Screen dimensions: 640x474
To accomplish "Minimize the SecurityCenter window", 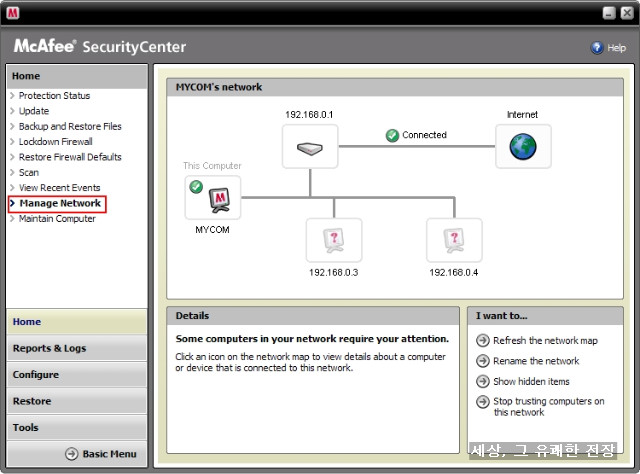I will 609,13.
